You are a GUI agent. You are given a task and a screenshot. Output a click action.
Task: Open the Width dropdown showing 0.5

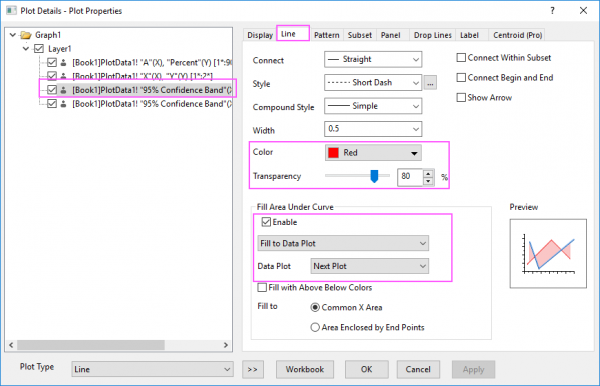(373, 129)
